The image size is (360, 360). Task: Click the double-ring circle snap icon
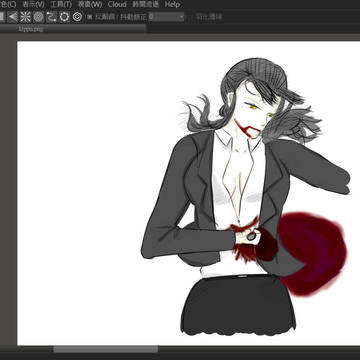pos(77,17)
